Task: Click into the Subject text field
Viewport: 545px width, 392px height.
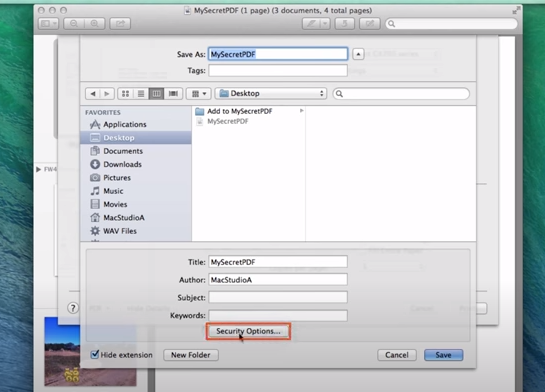Action: coord(278,297)
